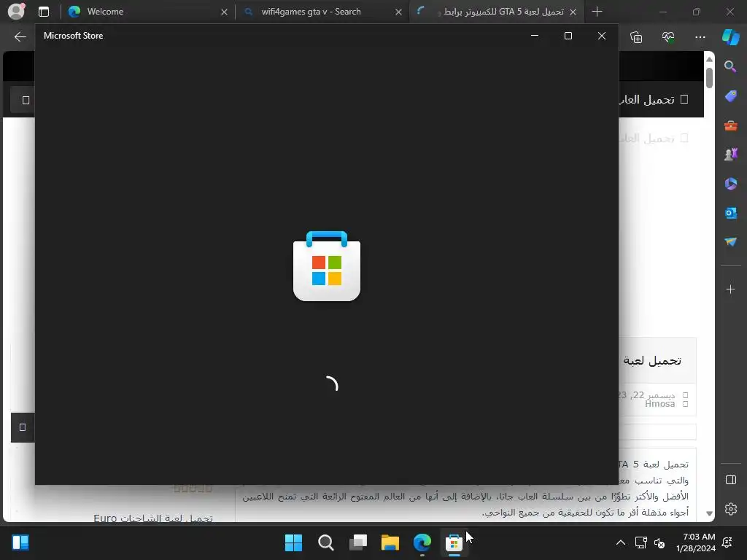Open Browser essentials heart icon

coord(668,36)
